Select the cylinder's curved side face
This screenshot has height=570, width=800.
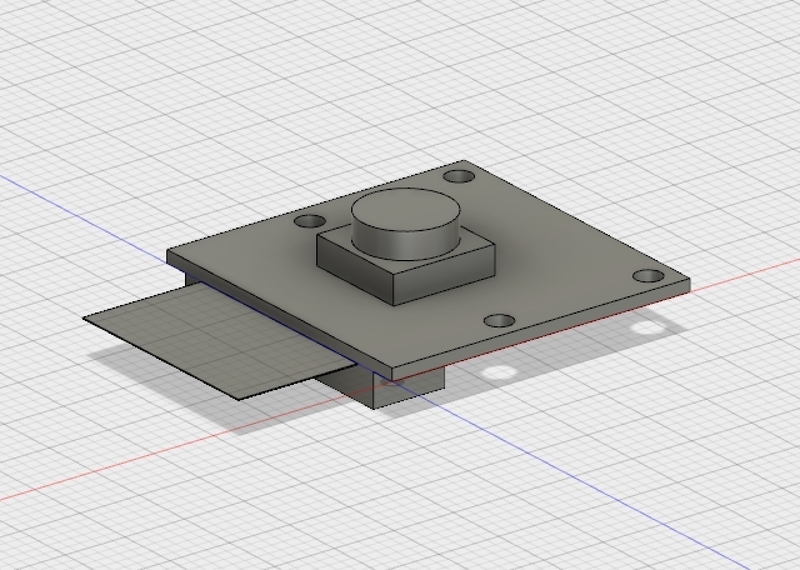404,246
